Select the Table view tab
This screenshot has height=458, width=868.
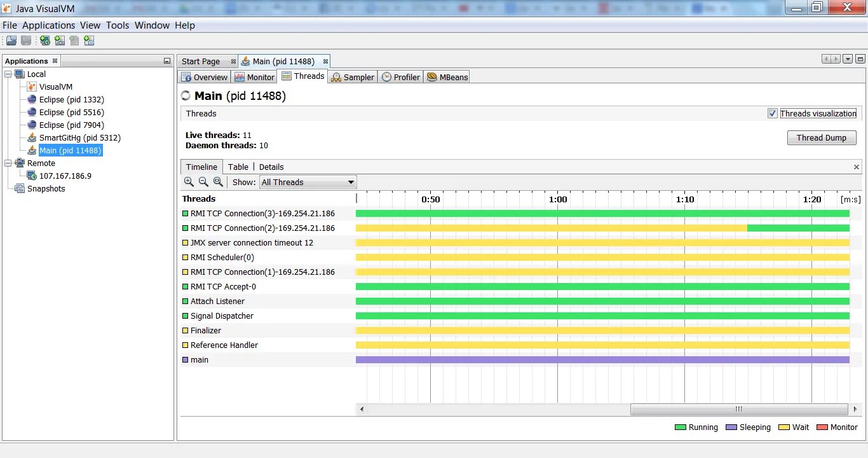(x=238, y=167)
